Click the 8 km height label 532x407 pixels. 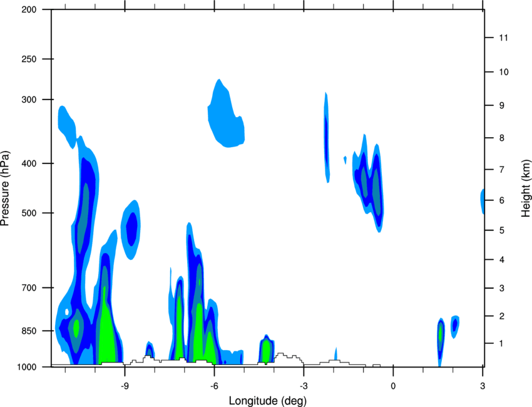[502, 138]
